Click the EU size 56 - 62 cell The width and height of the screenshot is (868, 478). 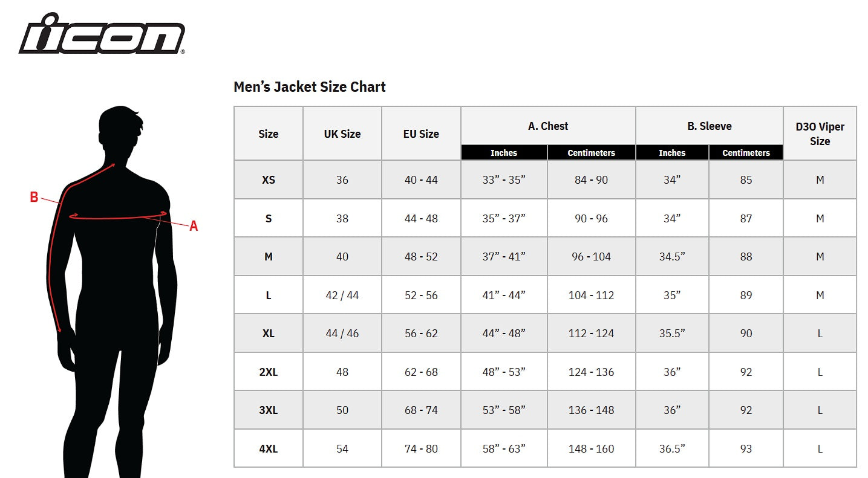(x=421, y=334)
